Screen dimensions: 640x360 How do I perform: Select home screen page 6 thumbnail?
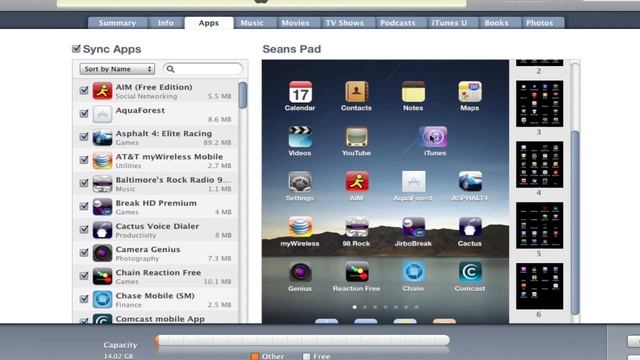pos(539,286)
